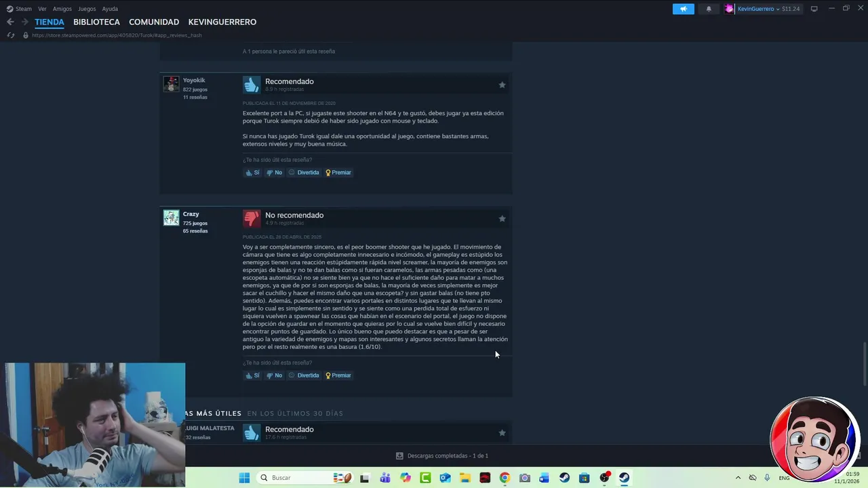Open the Camera app from the taskbar
The image size is (868, 488).
[524, 478]
